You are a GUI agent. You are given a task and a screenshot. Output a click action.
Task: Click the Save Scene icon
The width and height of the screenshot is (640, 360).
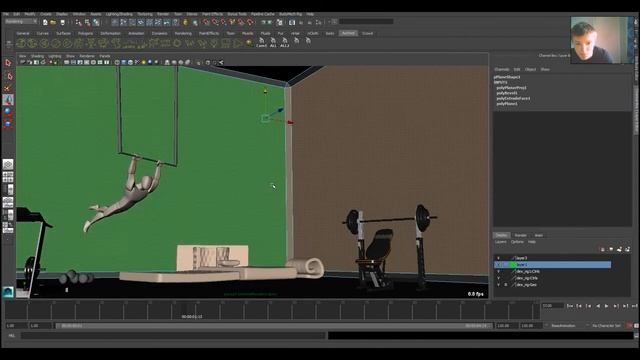(62, 22)
